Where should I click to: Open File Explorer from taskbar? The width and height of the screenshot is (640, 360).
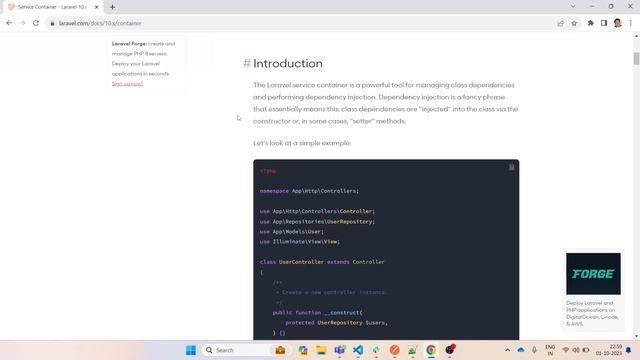click(321, 350)
